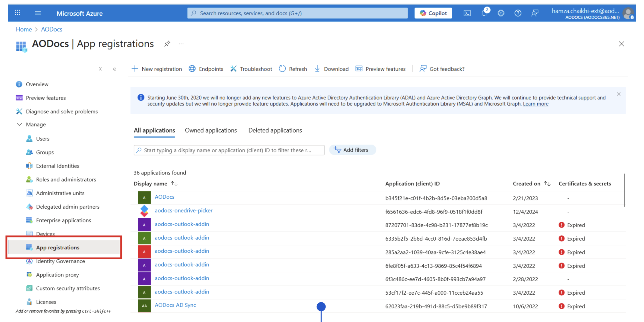The width and height of the screenshot is (644, 322).
Task: Open AODocs AD Sync application
Action: click(175, 305)
